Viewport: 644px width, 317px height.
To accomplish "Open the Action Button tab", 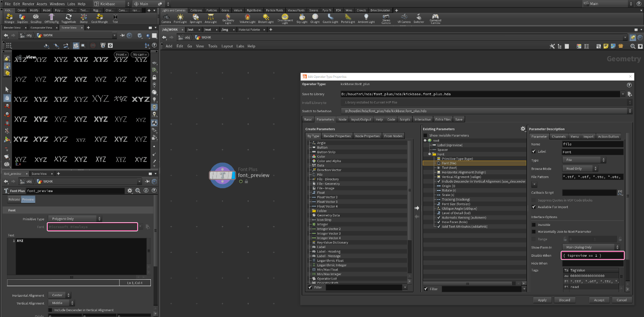I will [609, 137].
